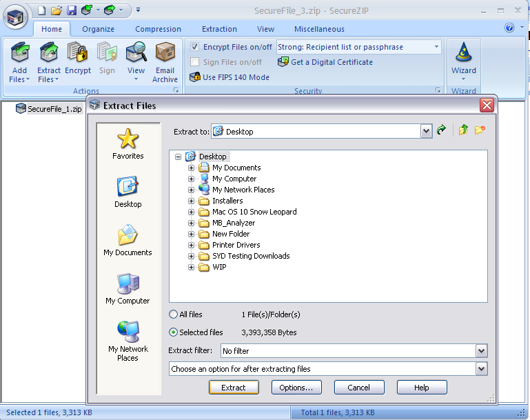Collapse the Desktop tree node

click(x=178, y=157)
